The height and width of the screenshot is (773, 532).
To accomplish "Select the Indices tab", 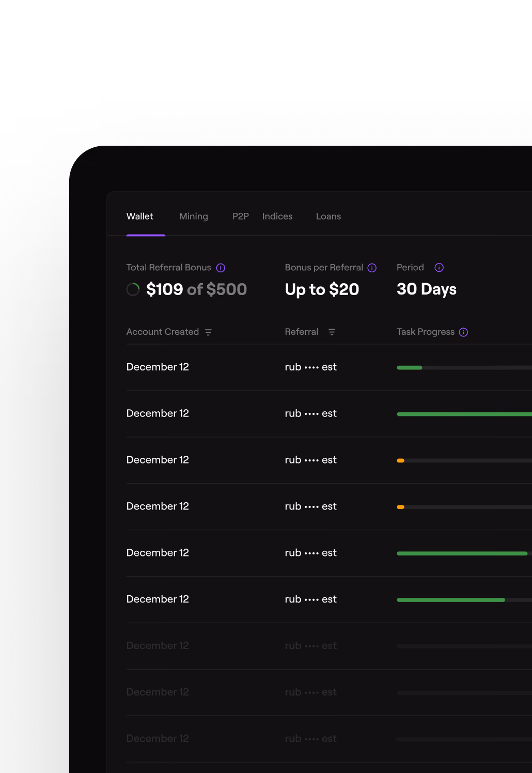I will click(x=277, y=216).
